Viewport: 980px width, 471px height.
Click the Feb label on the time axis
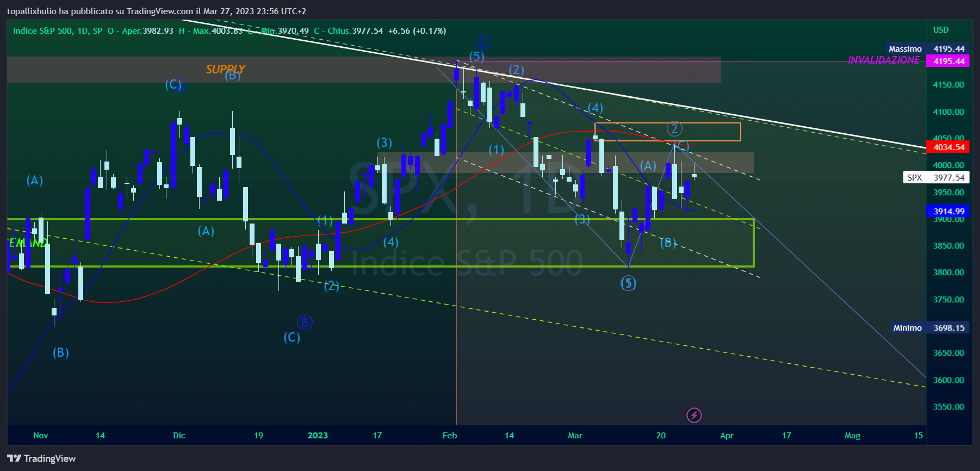450,436
